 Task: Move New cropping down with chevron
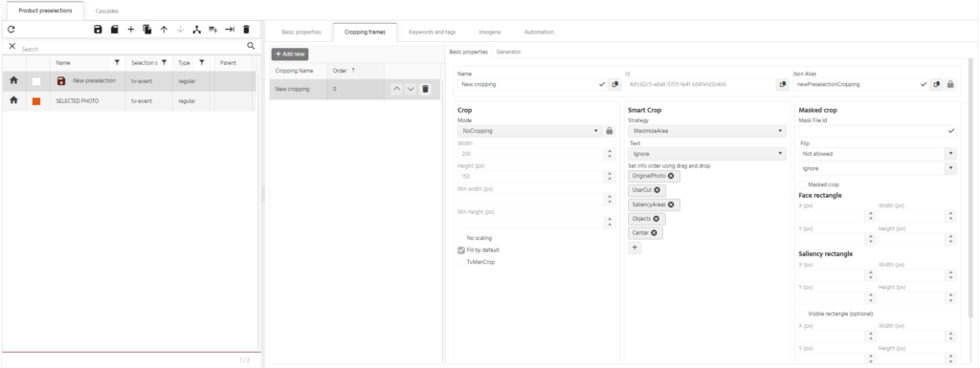pyautogui.click(x=410, y=89)
